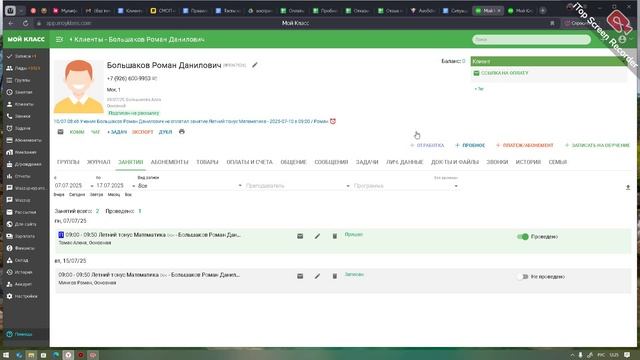Expand the Преподаватель dropdown

click(x=298, y=186)
